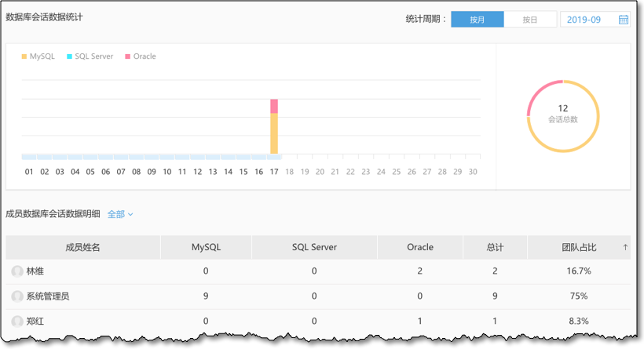Click the Oracle pink segment of day 17 bar
Image resolution: width=644 pixels, height=349 pixels.
[274, 106]
